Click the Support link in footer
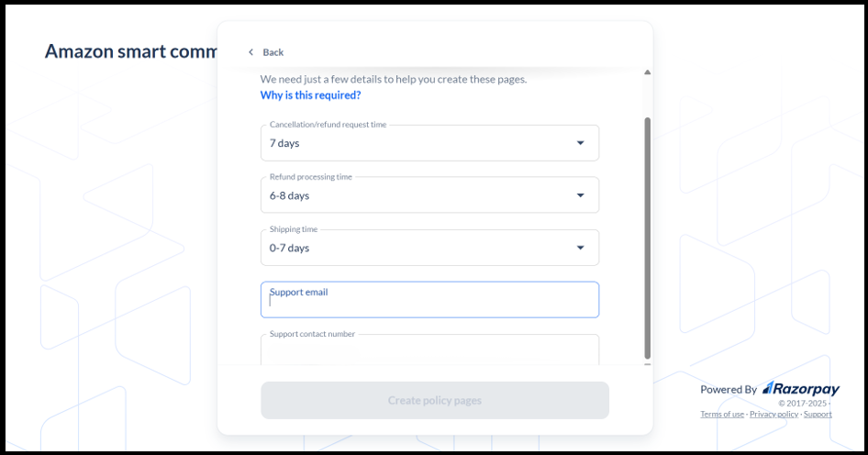This screenshot has height=455, width=868. click(x=818, y=415)
